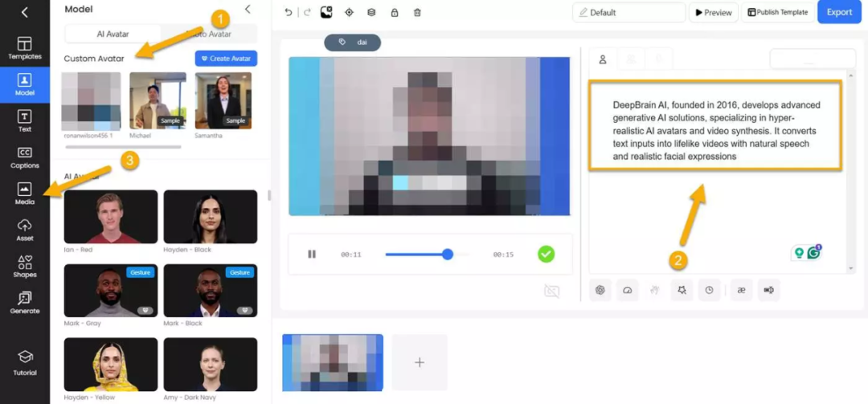Click the remove background image icon
This screenshot has height=404, width=868.
(326, 12)
